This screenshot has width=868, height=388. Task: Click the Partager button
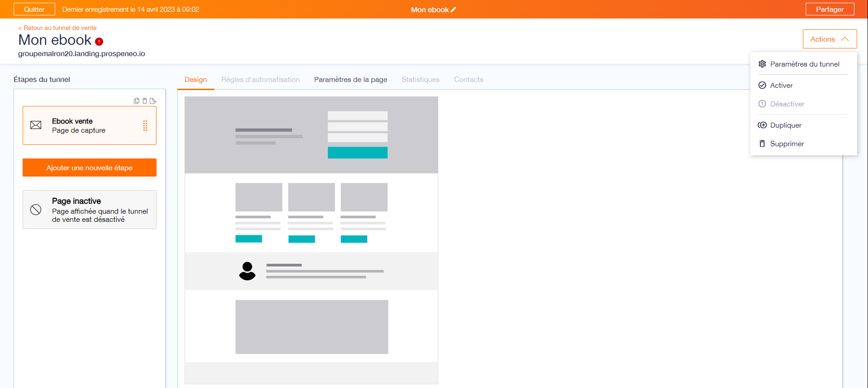click(x=830, y=9)
